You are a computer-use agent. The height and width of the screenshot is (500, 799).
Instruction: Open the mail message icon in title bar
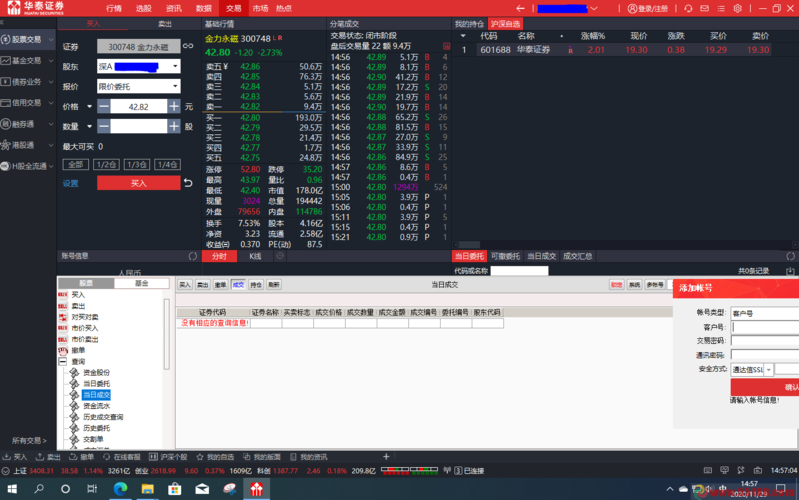pyautogui.click(x=705, y=8)
